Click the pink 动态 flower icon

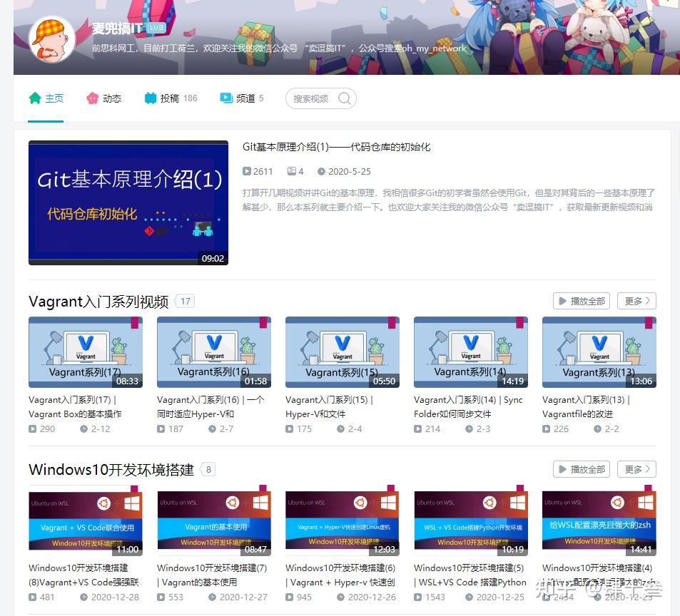click(x=92, y=98)
